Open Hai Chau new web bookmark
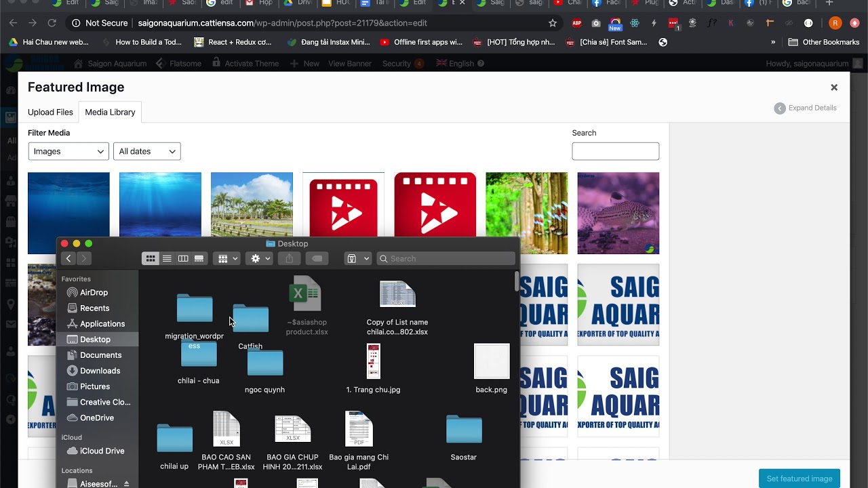Screen dimensions: 868x488 pyautogui.click(x=49, y=42)
